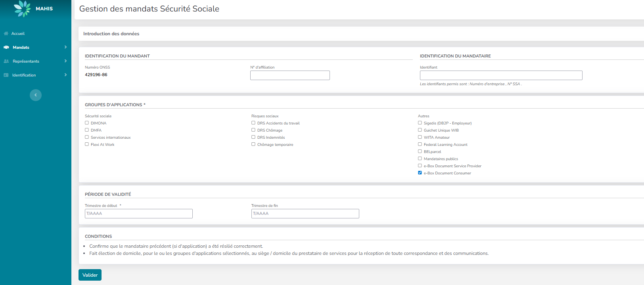This screenshot has width=644, height=285.
Task: Enable Chômage temporaire checkbox
Action: (253, 144)
